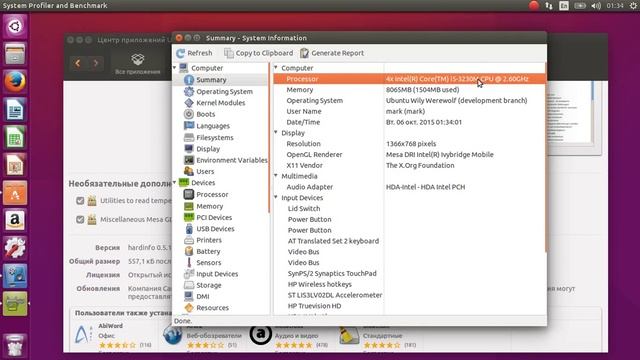The width and height of the screenshot is (640, 360).
Task: Open the Display entry under Computer in sidebar
Action: 208,149
